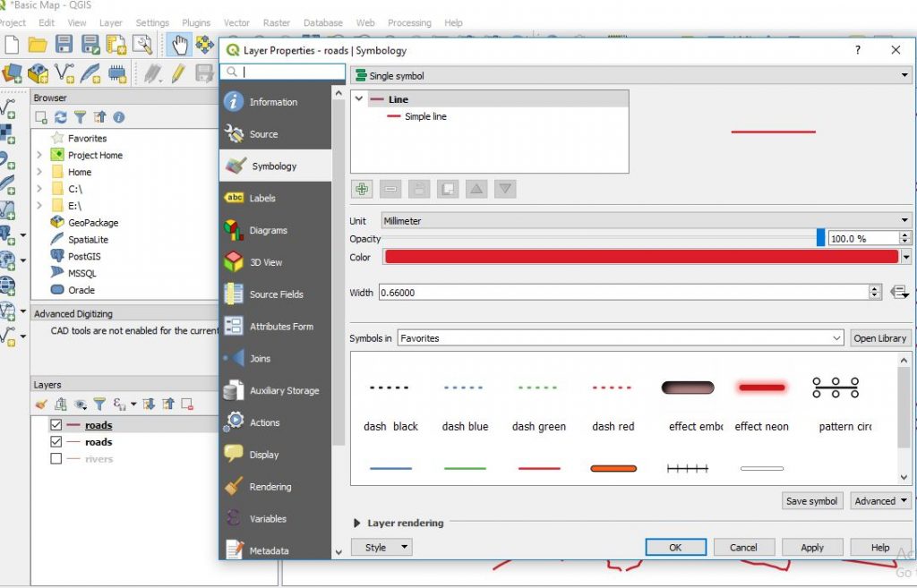Select the effect neon symbol
This screenshot has width=917, height=588.
(761, 400)
